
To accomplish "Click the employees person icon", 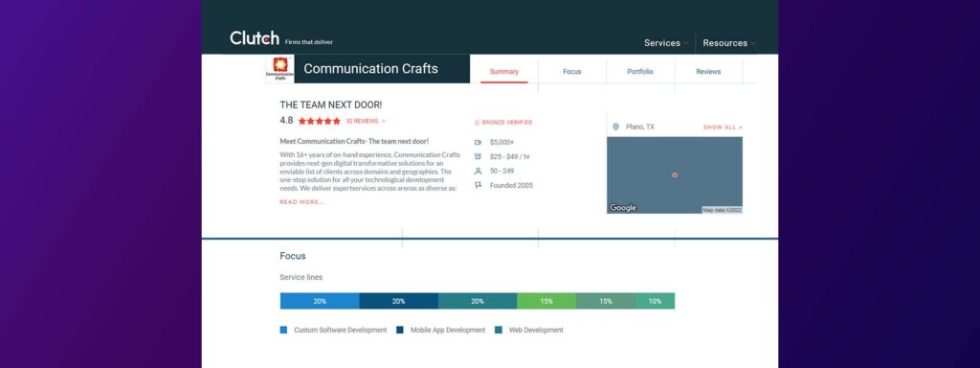I will [479, 171].
